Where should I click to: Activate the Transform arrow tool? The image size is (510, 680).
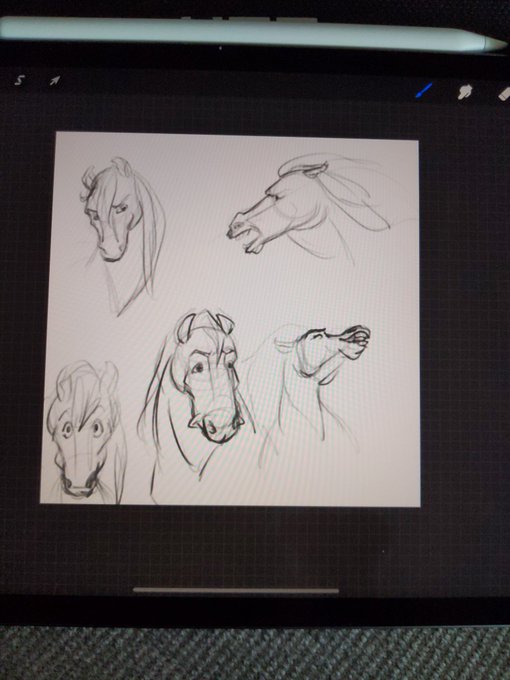pos(55,81)
